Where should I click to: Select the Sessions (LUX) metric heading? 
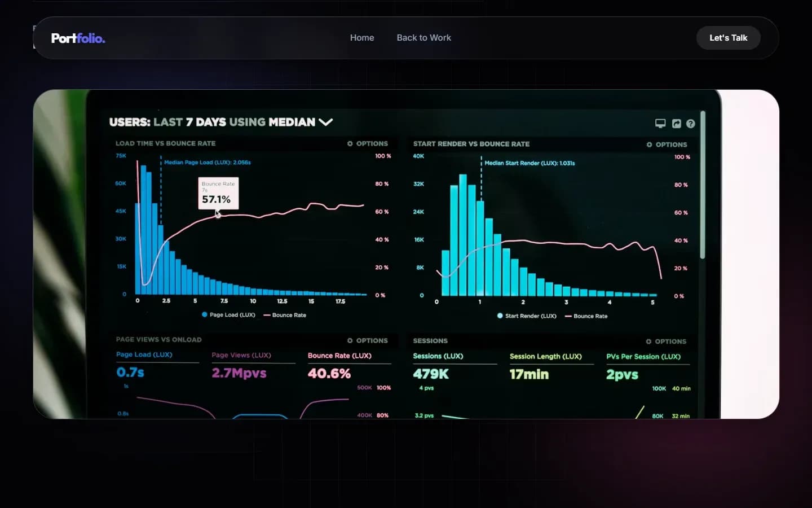click(x=438, y=356)
